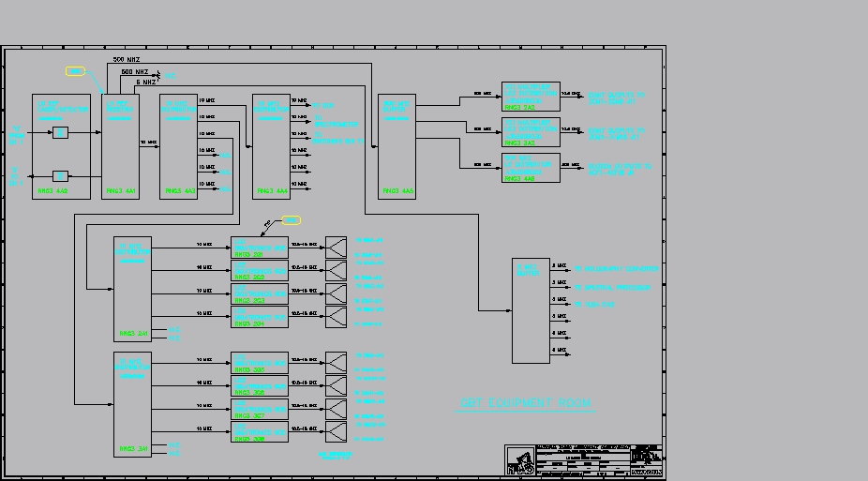Click the NRAO logo in title block
The height and width of the screenshot is (481, 868).
[521, 461]
